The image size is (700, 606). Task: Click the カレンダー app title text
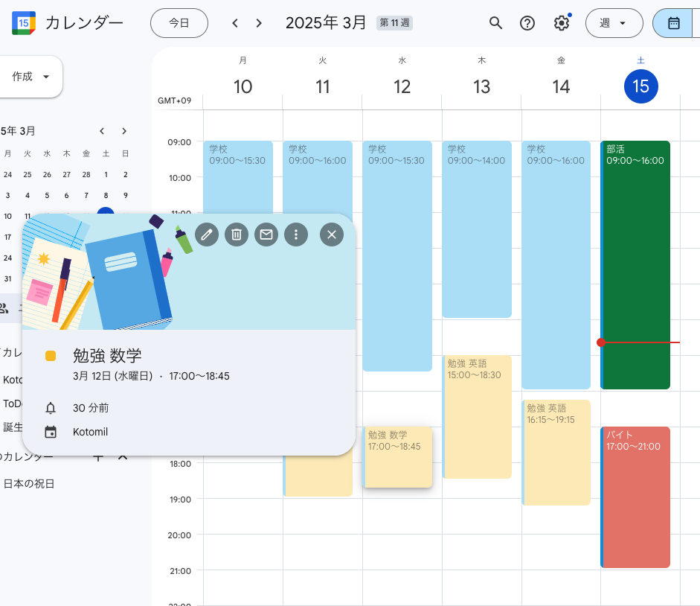click(84, 23)
